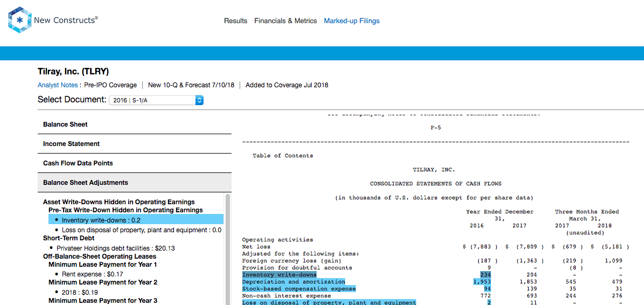This screenshot has height=305, width=644.
Task: Open the Select Document dropdown
Action: coord(156,100)
